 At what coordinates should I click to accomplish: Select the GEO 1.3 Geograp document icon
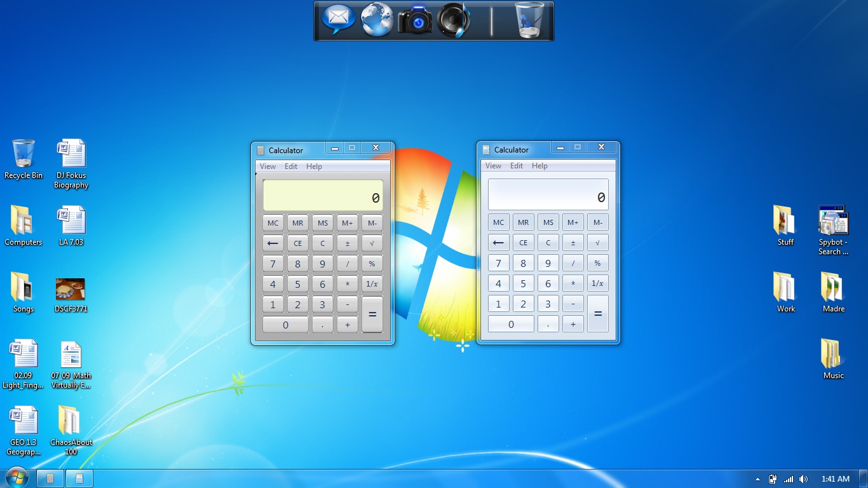click(x=24, y=431)
